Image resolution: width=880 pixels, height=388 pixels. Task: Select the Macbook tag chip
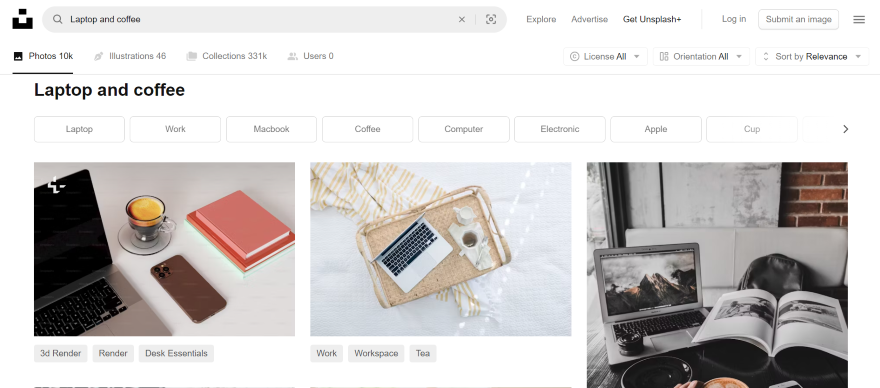point(272,129)
